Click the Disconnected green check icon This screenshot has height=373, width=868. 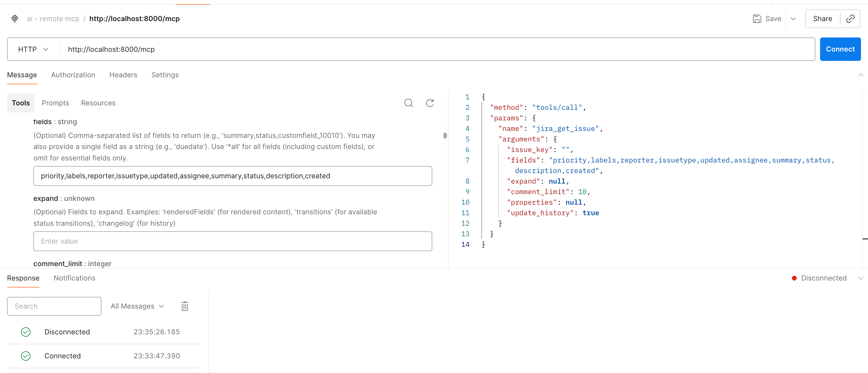[26, 332]
